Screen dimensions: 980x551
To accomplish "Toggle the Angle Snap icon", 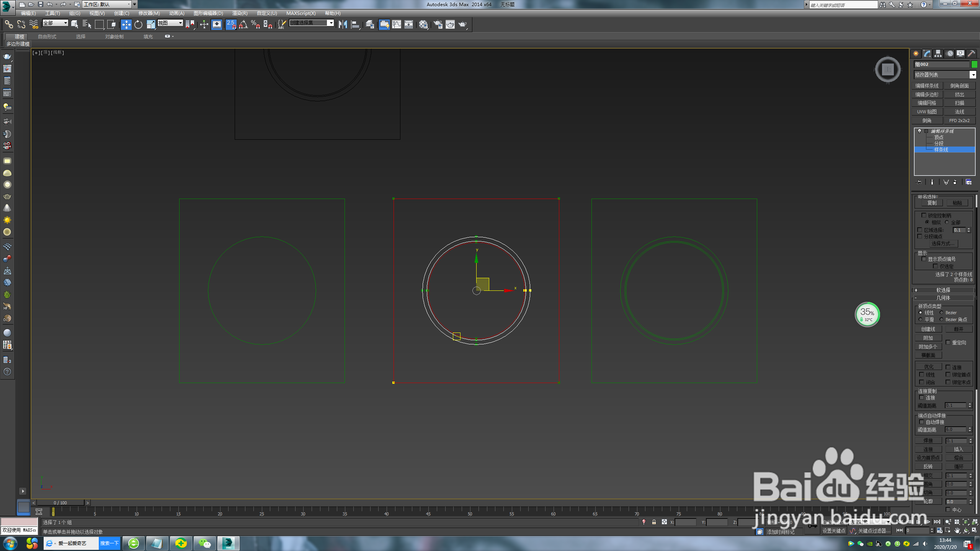I will (x=243, y=24).
